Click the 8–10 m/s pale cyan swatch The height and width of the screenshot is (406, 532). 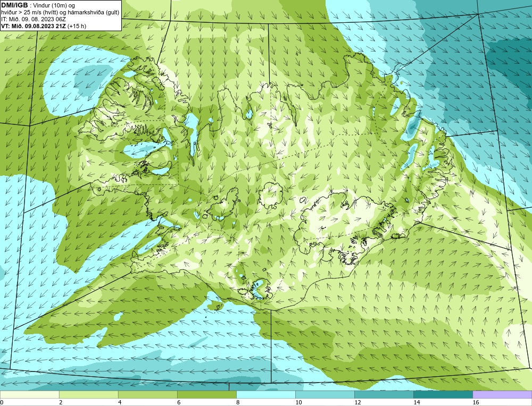(265, 394)
